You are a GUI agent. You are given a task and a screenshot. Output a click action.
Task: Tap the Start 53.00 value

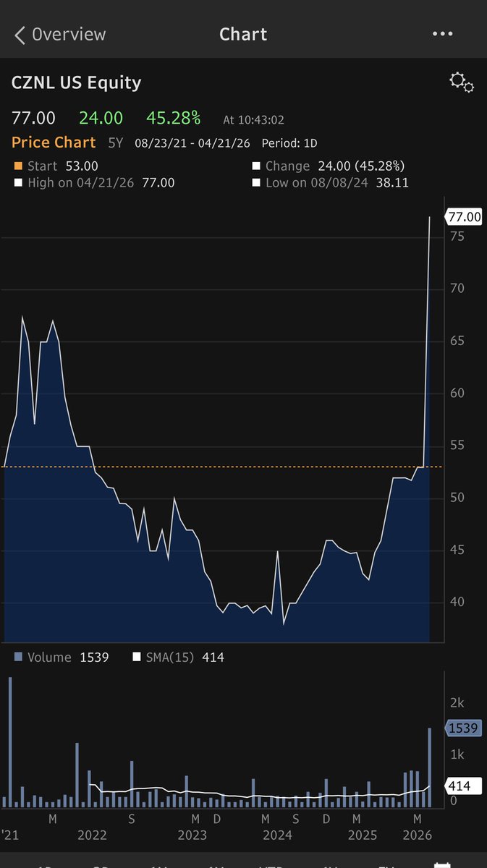coord(81,166)
